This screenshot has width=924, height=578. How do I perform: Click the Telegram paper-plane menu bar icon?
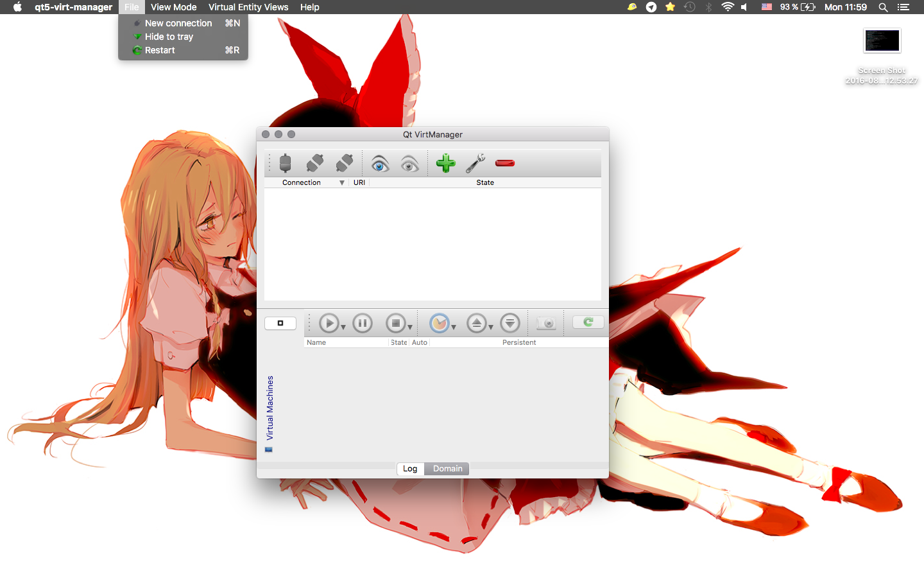click(651, 7)
